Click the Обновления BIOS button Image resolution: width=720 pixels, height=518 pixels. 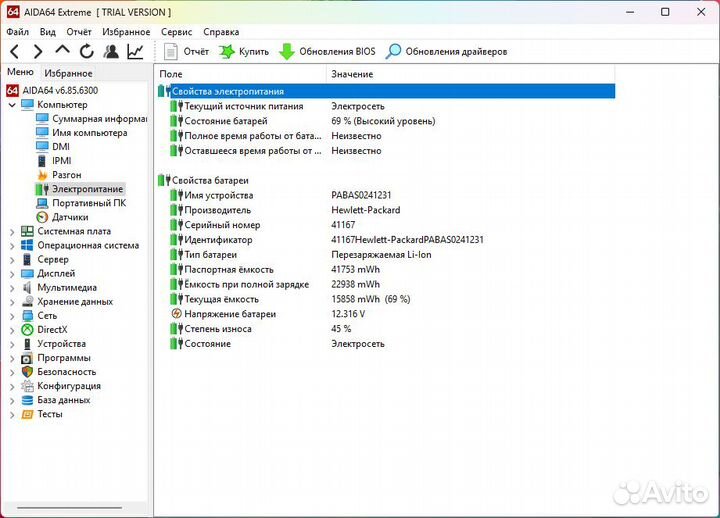tap(327, 51)
